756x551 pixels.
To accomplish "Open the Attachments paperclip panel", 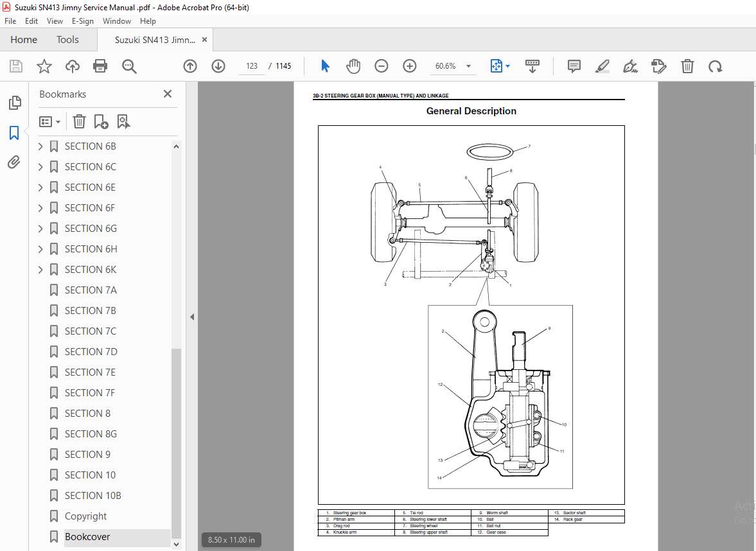I will pos(14,162).
